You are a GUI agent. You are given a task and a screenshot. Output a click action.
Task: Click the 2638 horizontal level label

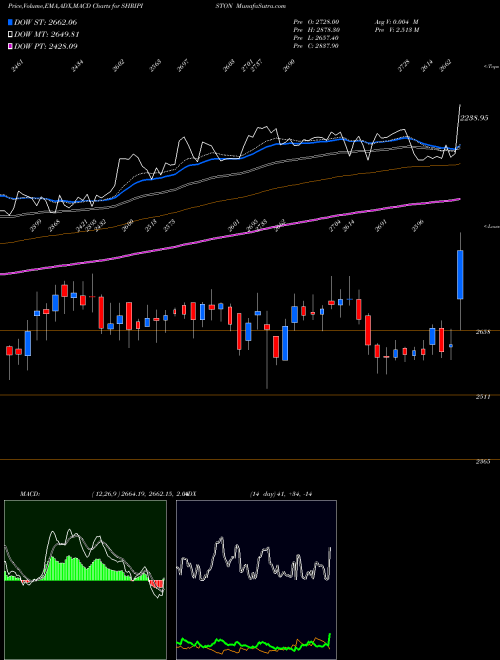point(483,332)
